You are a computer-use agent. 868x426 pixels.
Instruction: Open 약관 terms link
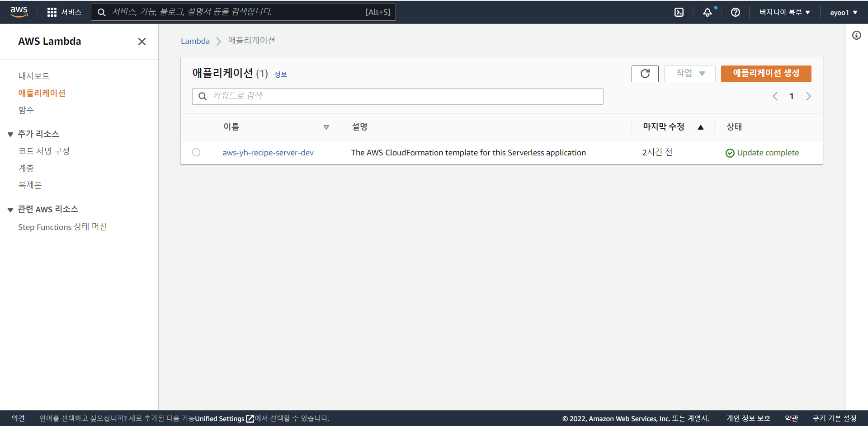click(792, 418)
